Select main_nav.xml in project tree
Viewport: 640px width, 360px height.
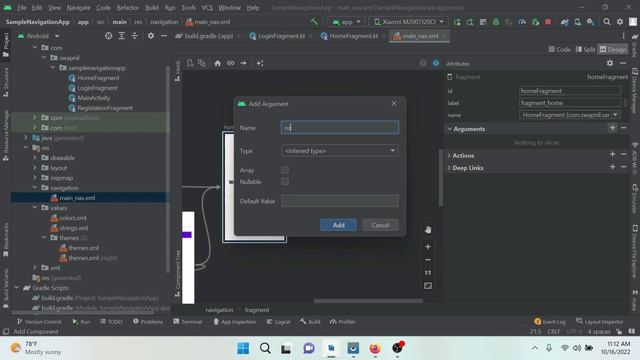tap(77, 198)
